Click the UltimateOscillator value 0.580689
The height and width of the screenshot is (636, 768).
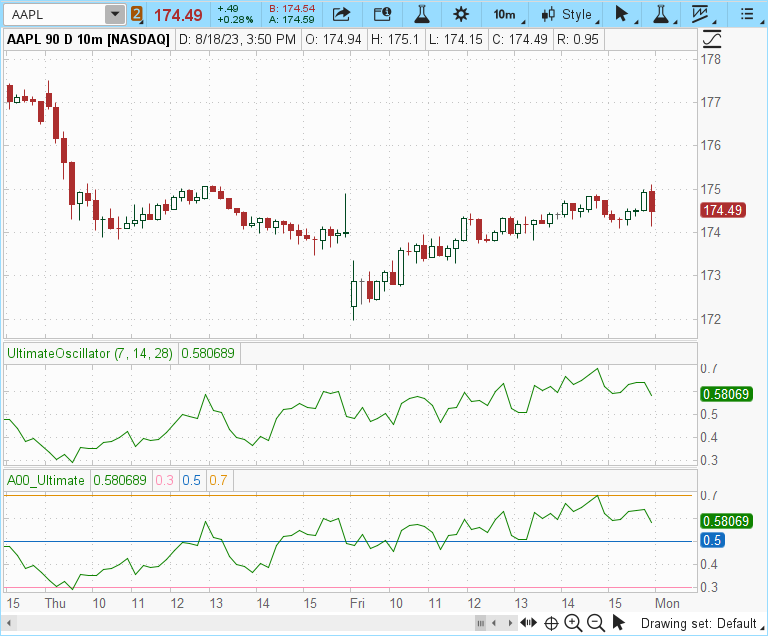(208, 353)
